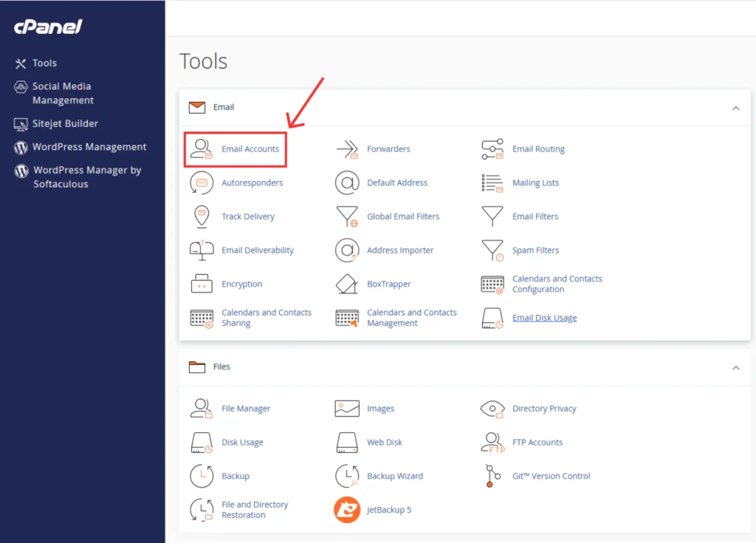Open the Mailing Lists icon

[492, 183]
